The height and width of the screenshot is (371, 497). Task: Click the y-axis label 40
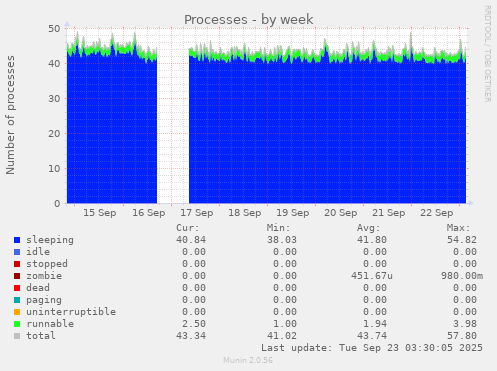coord(54,63)
